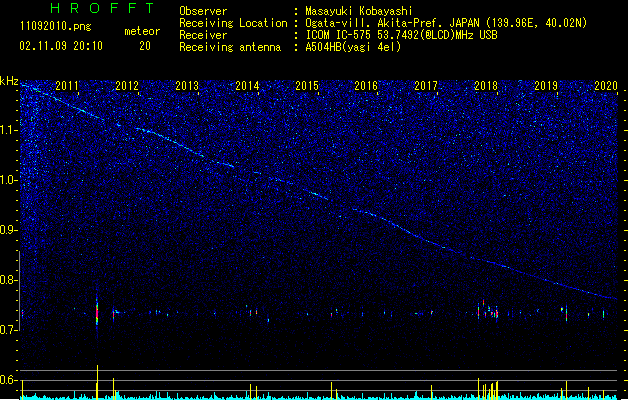
Task: Click the Receiving antenna label
Action: (230, 47)
